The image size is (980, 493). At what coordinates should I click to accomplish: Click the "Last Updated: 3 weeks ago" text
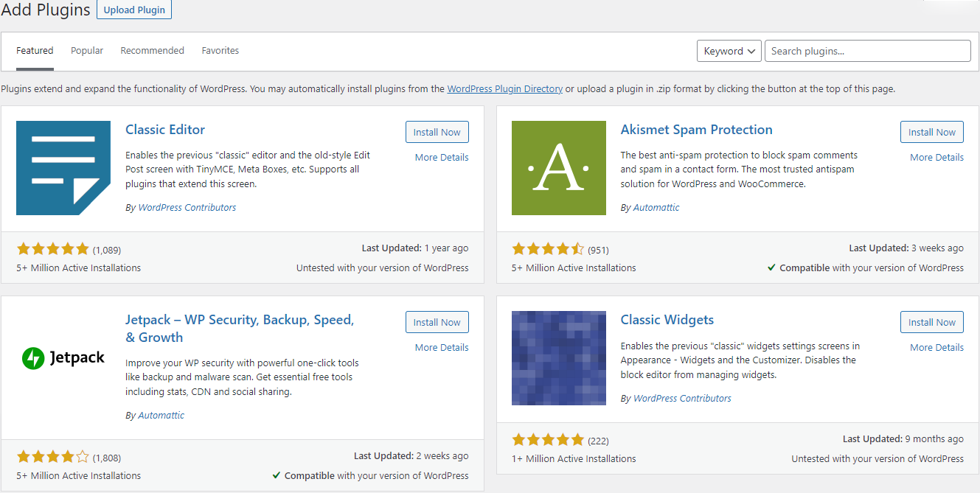point(906,248)
